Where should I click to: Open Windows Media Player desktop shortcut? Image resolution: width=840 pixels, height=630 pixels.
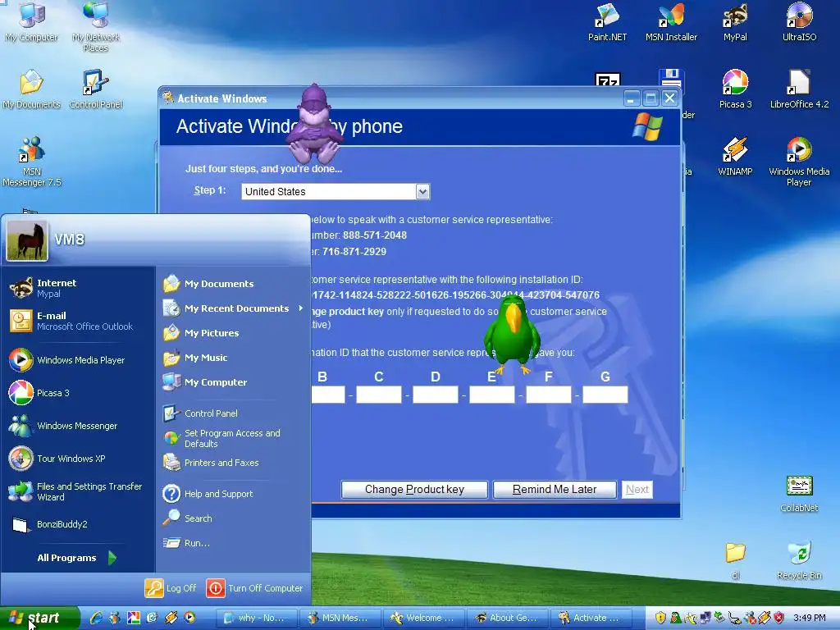[799, 162]
